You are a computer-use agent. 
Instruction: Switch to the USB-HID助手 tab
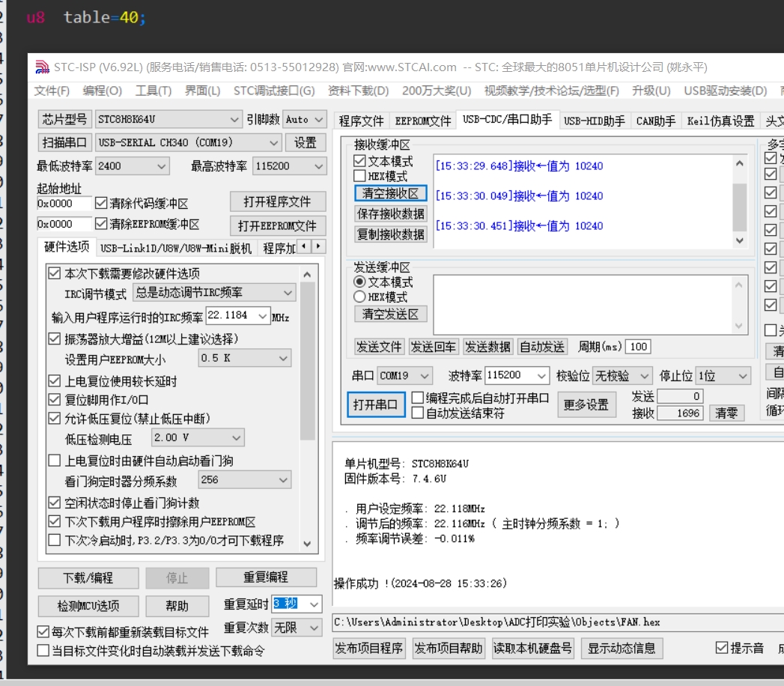tap(594, 121)
